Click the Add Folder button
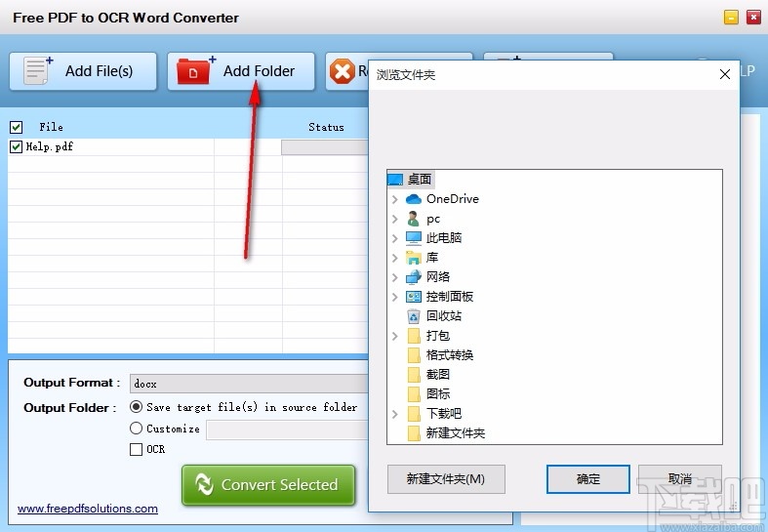The image size is (768, 532). coord(241,71)
